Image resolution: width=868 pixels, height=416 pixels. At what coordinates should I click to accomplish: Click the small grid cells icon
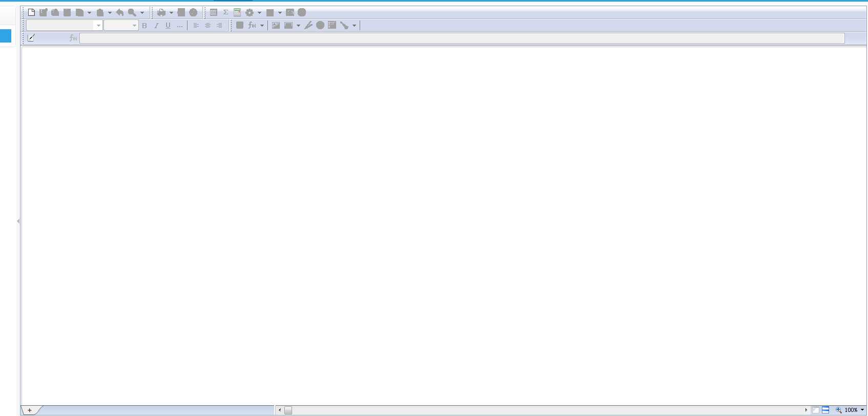[x=332, y=25]
